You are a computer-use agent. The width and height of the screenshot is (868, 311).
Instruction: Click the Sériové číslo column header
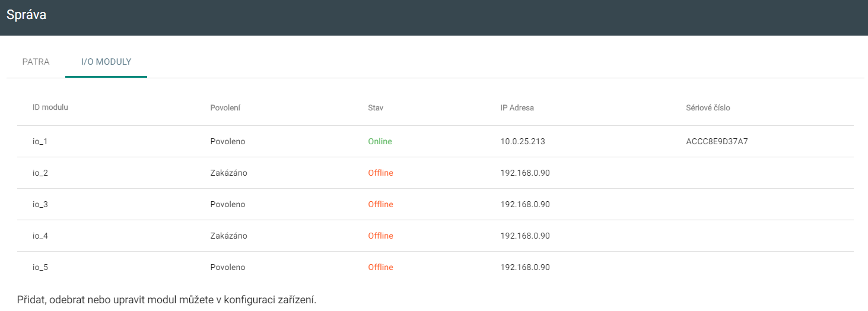coord(708,108)
